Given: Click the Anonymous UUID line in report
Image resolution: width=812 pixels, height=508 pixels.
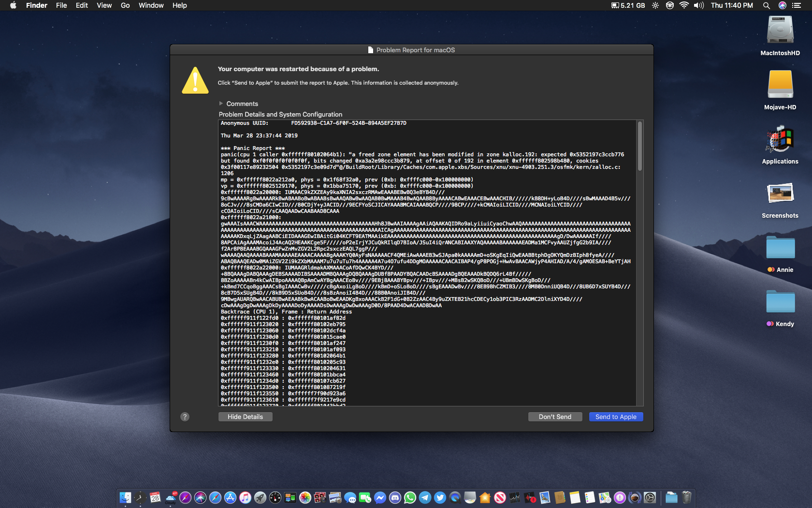Looking at the screenshot, I should pos(314,123).
